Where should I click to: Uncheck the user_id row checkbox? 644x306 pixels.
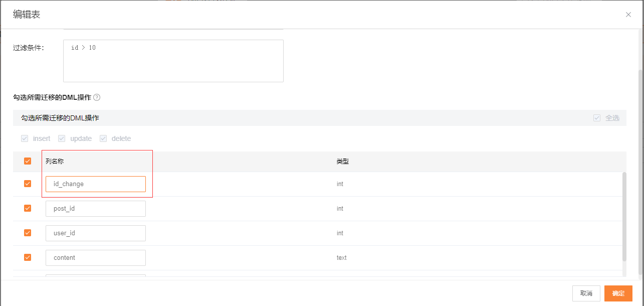28,233
